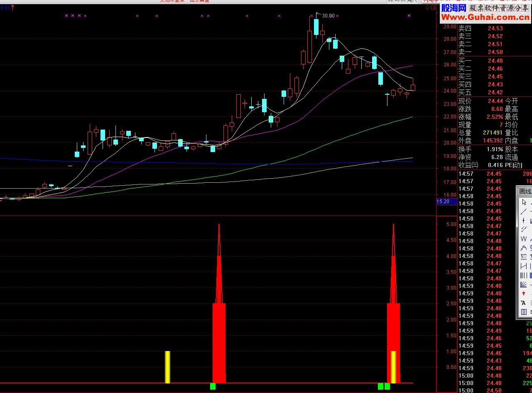
Task: Click the 总量 271491 volume value
Action: [493, 133]
